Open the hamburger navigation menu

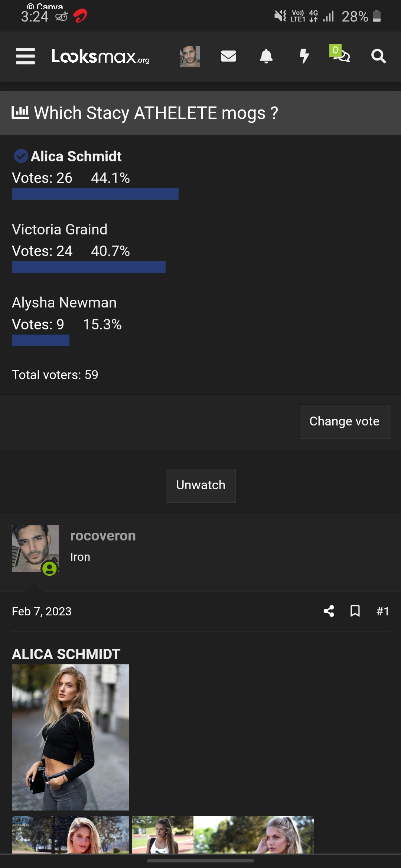pos(25,56)
